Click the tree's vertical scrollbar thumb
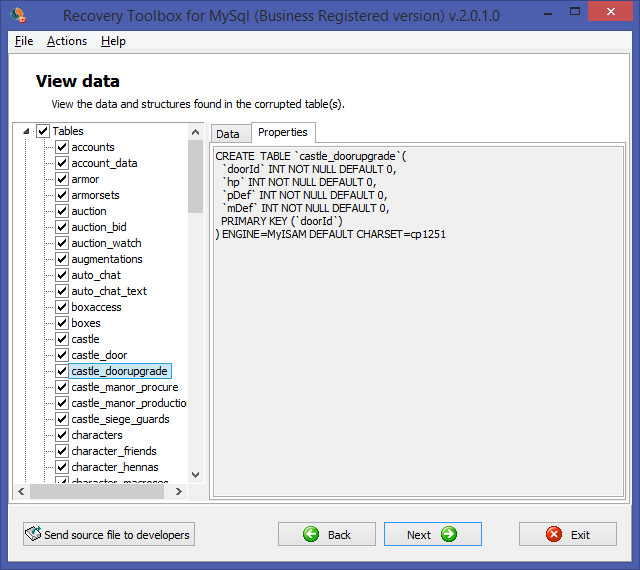The height and width of the screenshot is (570, 640). pos(196,176)
